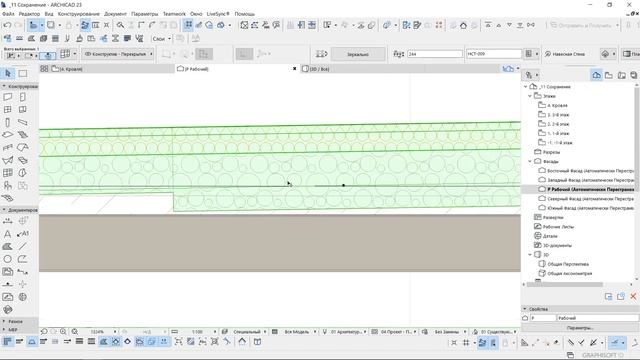Click the Рабочий name field in properties
The image size is (640, 360).
point(598,318)
